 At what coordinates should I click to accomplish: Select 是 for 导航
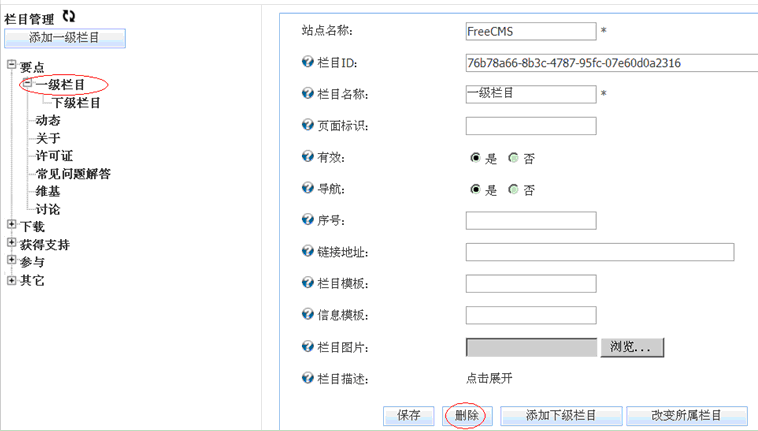[x=475, y=189]
